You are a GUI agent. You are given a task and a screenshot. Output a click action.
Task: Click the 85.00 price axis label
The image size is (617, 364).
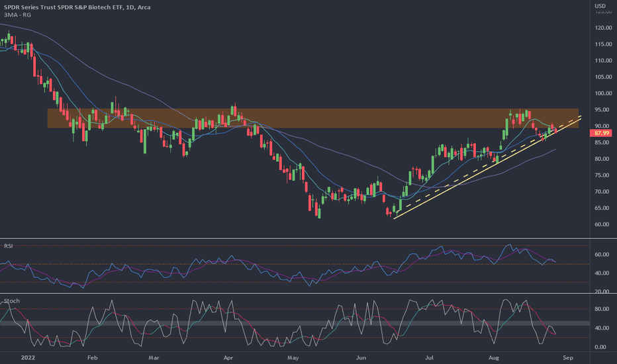(x=603, y=142)
